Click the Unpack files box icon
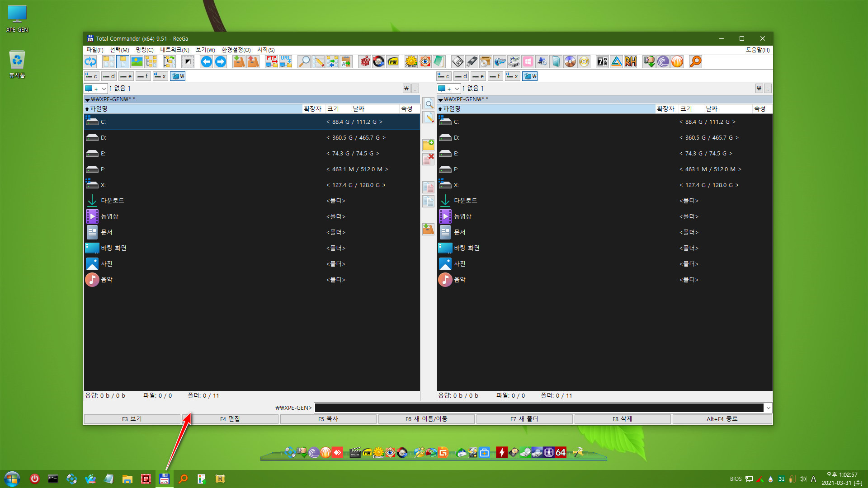The width and height of the screenshot is (868, 488). (x=253, y=61)
